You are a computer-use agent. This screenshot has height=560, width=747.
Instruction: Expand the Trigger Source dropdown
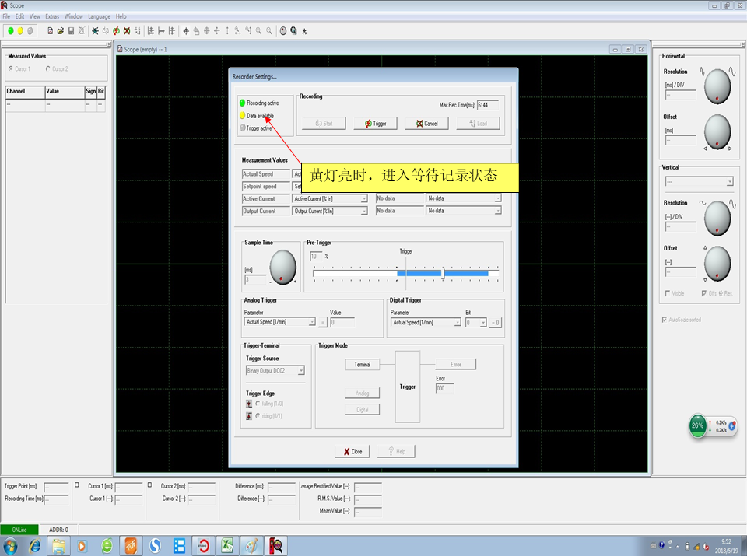click(301, 371)
